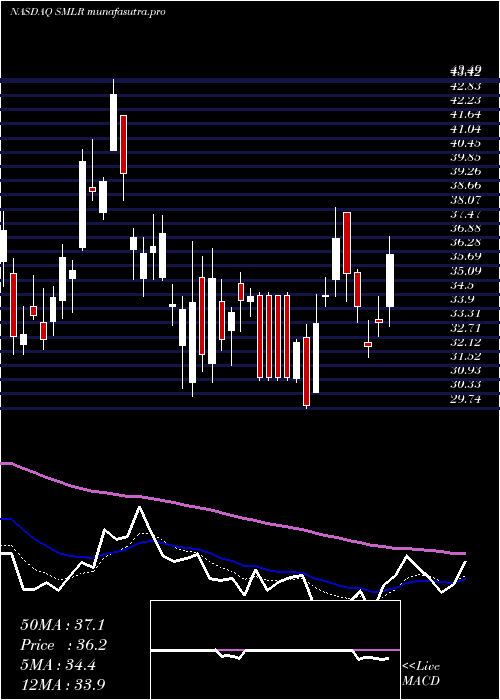Click the 5MA : 34.4 readout
Viewport: 500px width, 700px height.
[x=58, y=665]
